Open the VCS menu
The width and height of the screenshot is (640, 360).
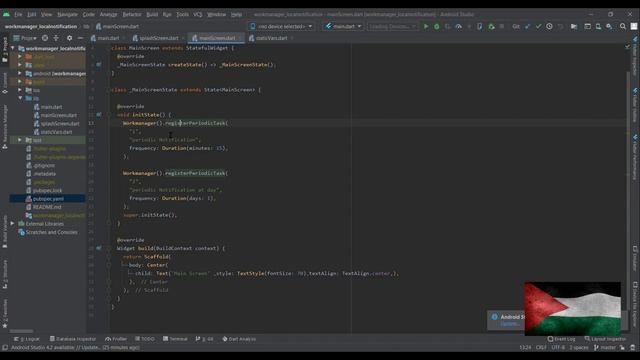click(198, 14)
